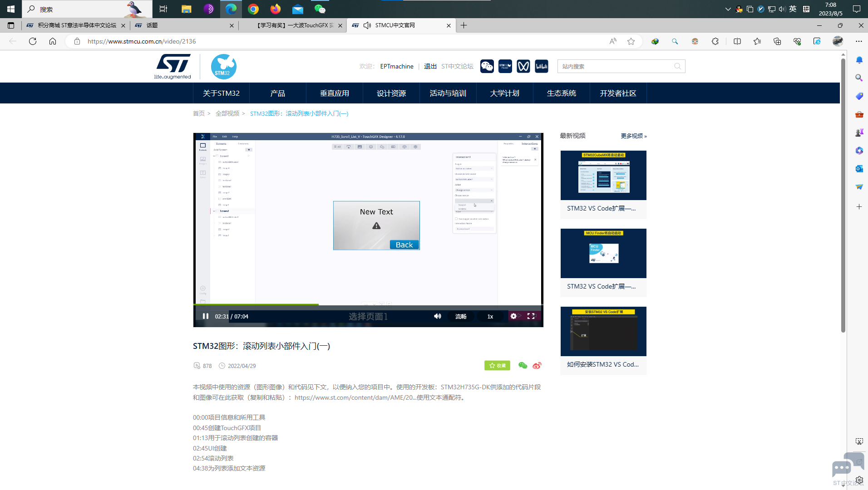Open WeChat from the taskbar

coord(320,9)
